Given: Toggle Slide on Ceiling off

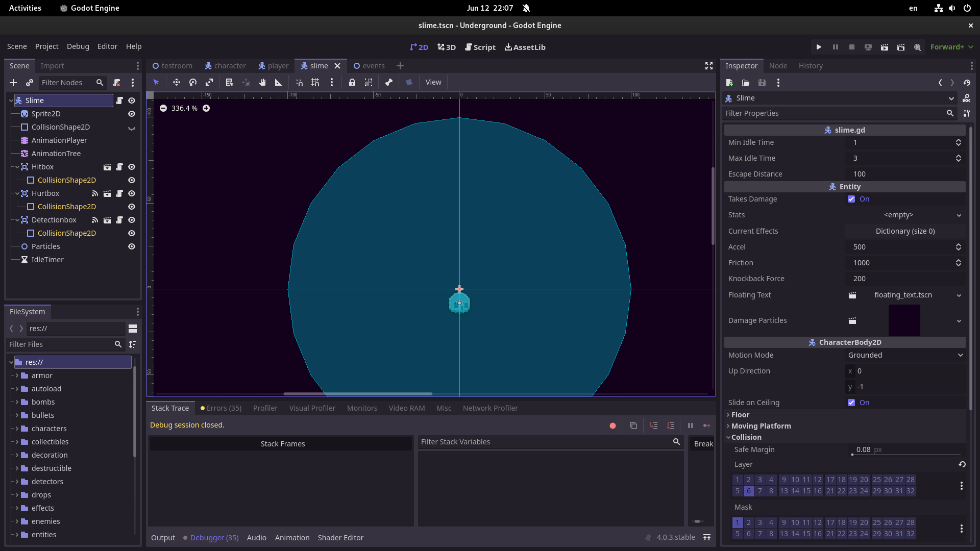Looking at the screenshot, I should pos(851,403).
